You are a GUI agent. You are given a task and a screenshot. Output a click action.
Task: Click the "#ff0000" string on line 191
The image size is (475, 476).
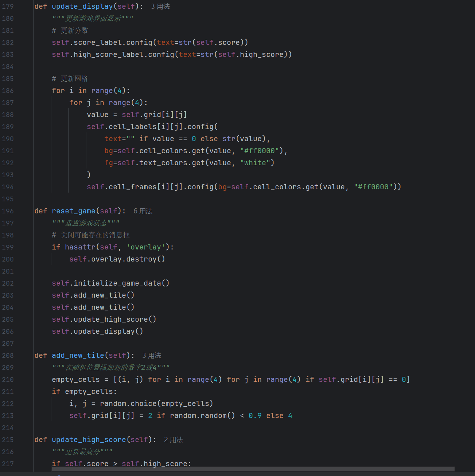click(260, 151)
